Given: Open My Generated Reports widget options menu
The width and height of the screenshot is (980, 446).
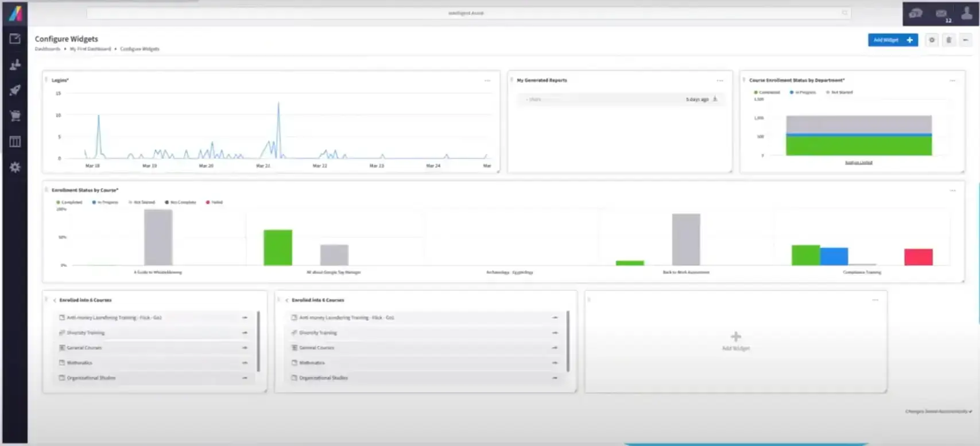Looking at the screenshot, I should (x=720, y=80).
